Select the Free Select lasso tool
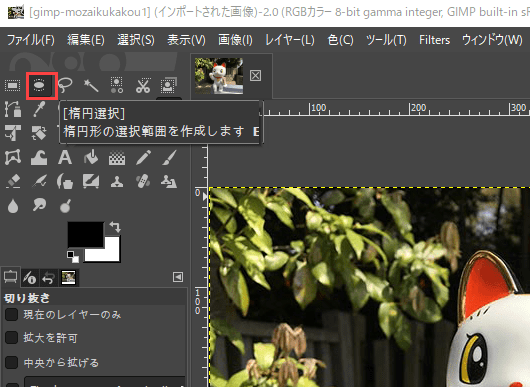Screen dimensions: 530x387 [65, 86]
